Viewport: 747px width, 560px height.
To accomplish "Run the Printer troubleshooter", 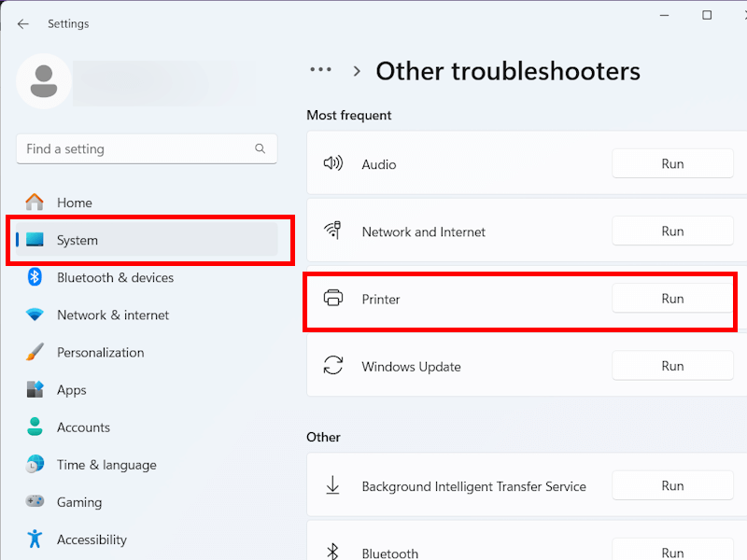I will [x=672, y=298].
